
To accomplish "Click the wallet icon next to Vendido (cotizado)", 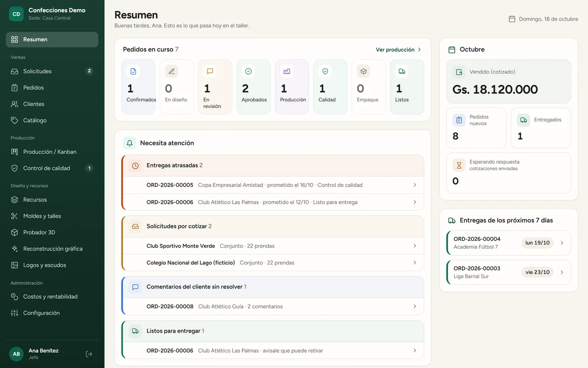I will (x=459, y=72).
